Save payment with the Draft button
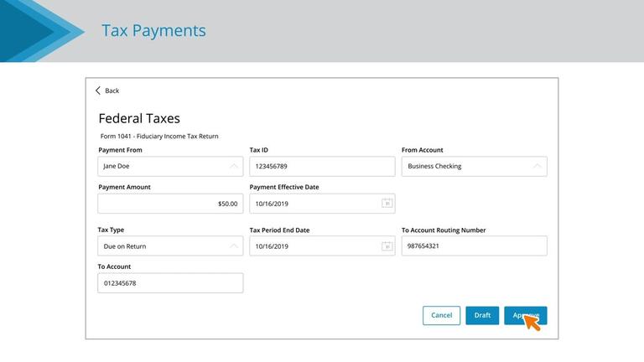This screenshot has height=362, width=644. click(482, 315)
